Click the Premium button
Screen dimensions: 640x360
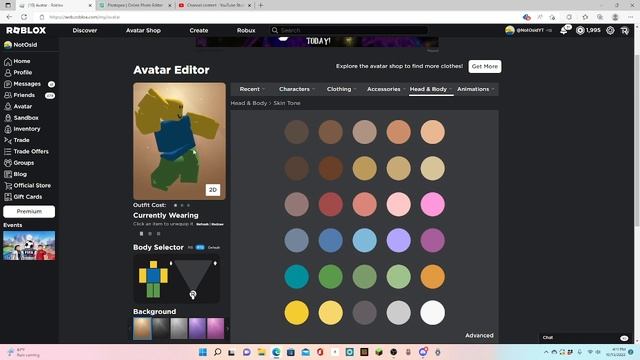pyautogui.click(x=29, y=211)
